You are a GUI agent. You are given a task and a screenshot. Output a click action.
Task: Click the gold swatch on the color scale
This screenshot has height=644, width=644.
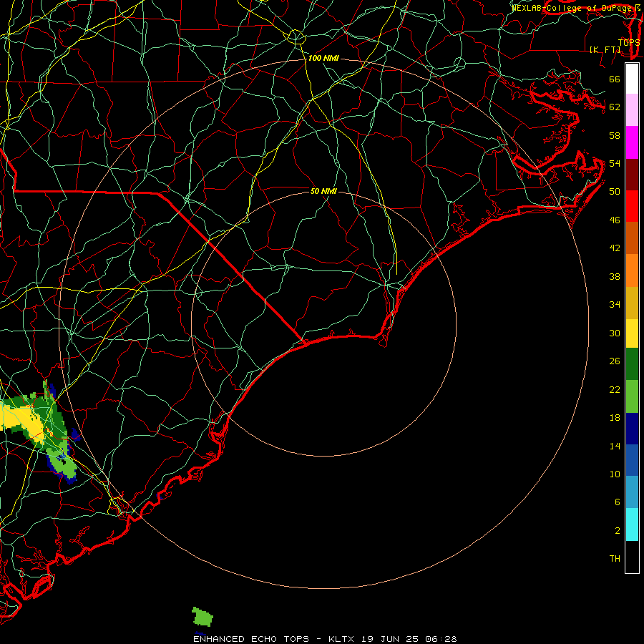tap(632, 303)
